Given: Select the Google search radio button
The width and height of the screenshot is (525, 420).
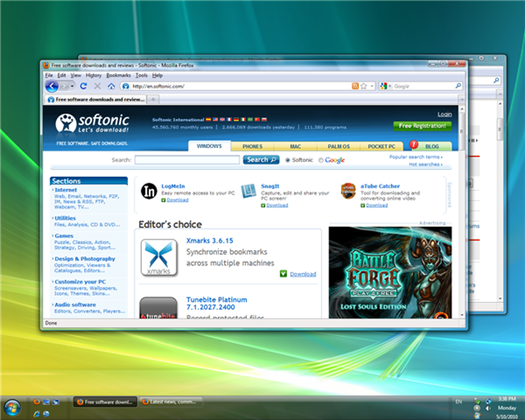Looking at the screenshot, I should click(321, 160).
